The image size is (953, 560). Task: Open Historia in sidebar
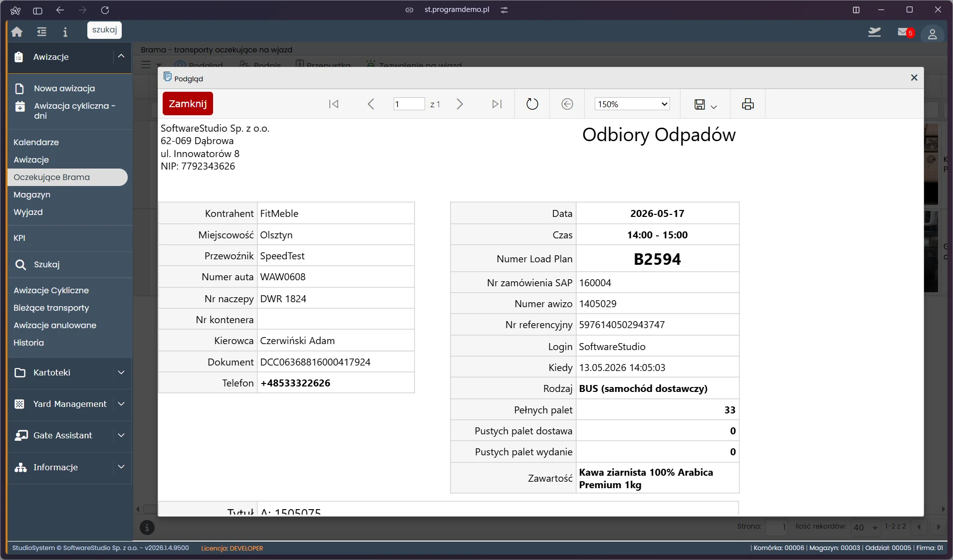tap(28, 343)
